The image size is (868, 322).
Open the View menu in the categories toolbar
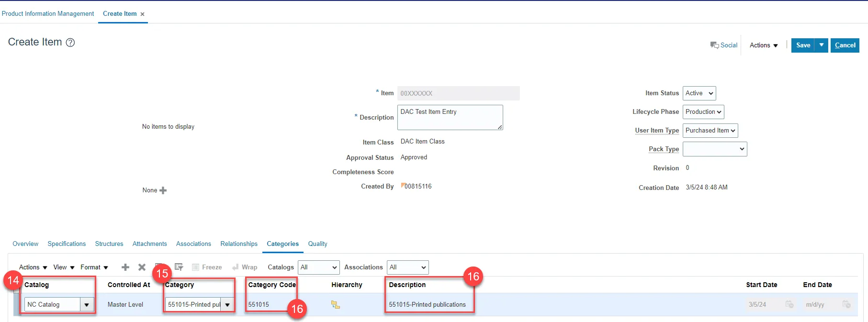pos(64,267)
